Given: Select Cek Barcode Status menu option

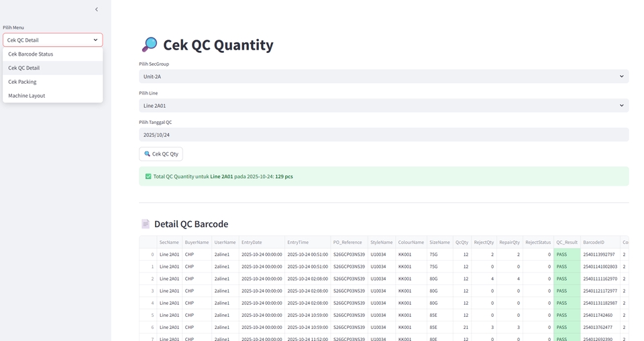Looking at the screenshot, I should 31,54.
